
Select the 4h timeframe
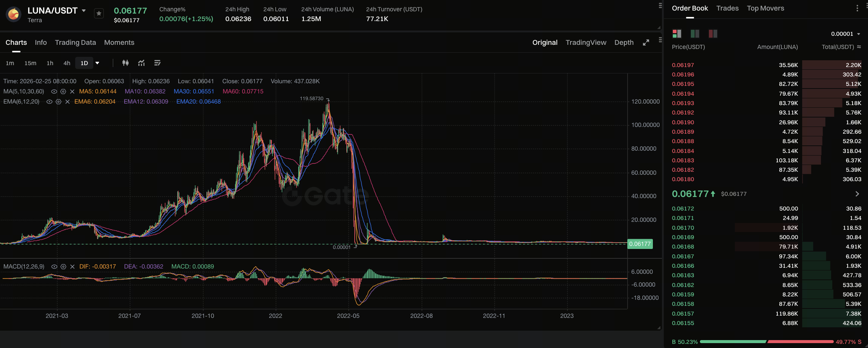[x=67, y=63]
